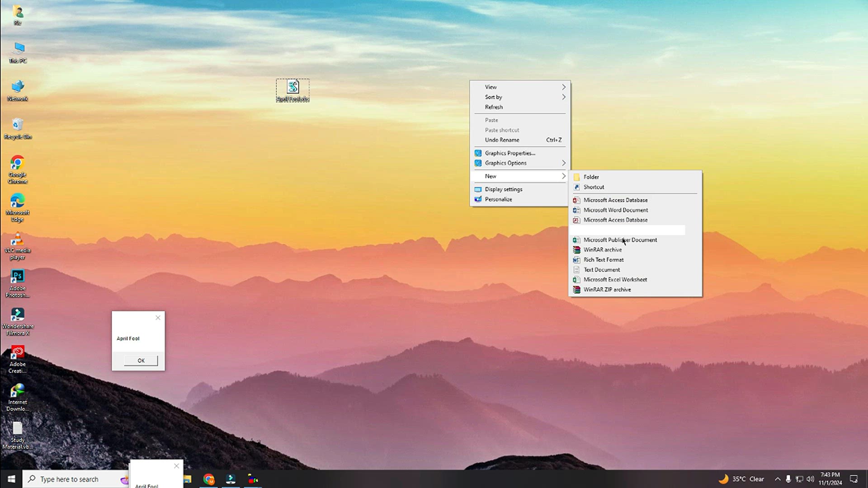The height and width of the screenshot is (488, 868).
Task: Open Display settings from context menu
Action: (520, 189)
